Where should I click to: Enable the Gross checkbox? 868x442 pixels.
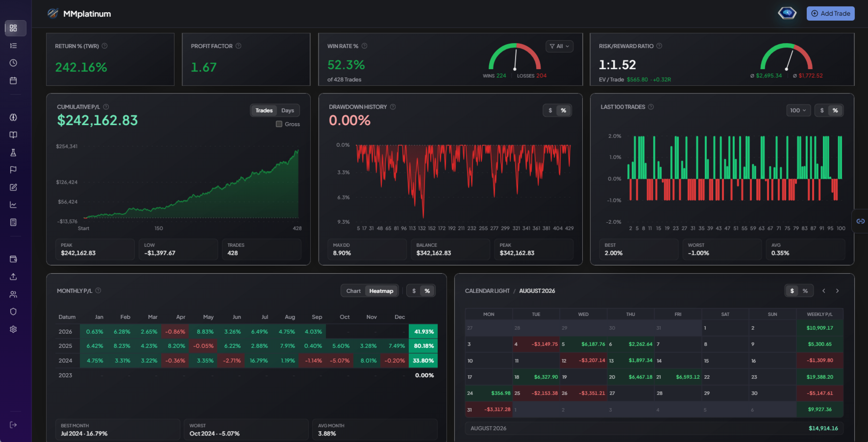(279, 124)
